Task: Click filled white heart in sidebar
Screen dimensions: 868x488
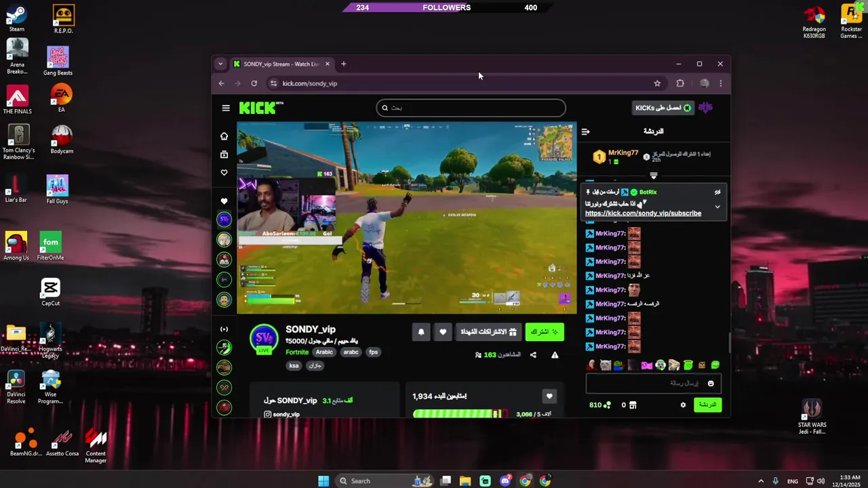Action: (224, 201)
